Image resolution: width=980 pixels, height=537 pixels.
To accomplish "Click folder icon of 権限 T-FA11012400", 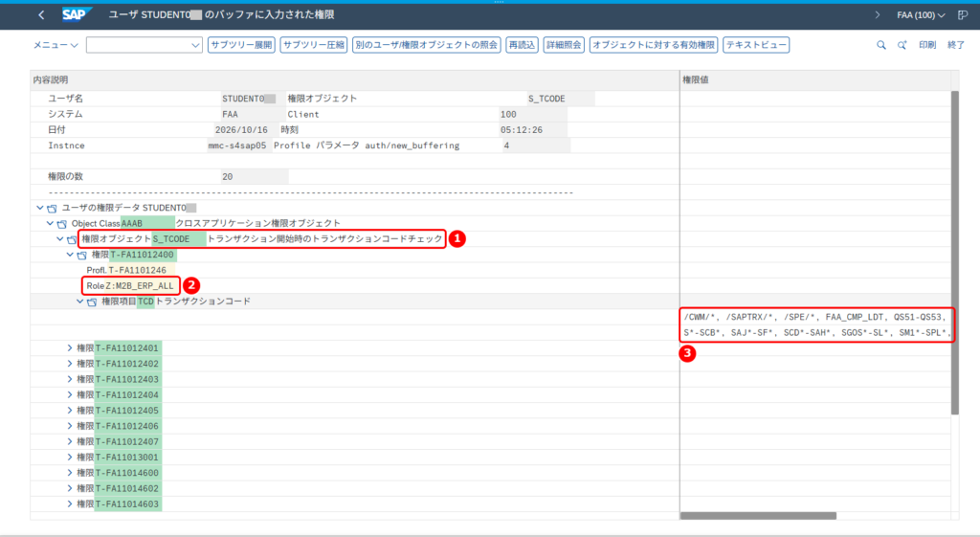I will tap(82, 255).
